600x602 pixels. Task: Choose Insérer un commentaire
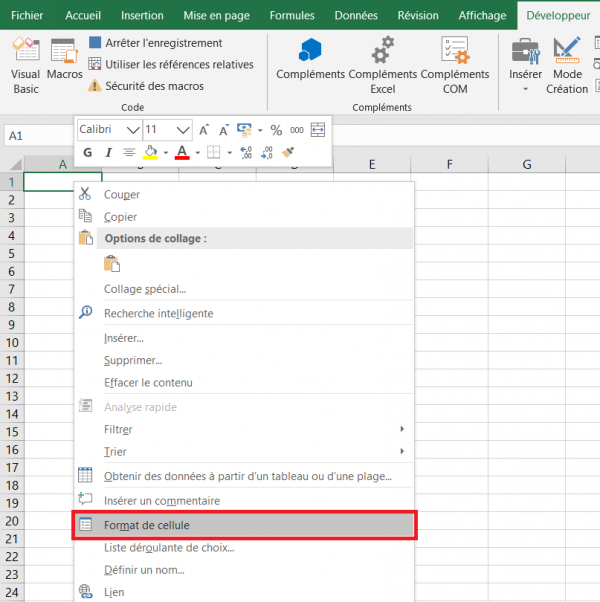(x=244, y=500)
